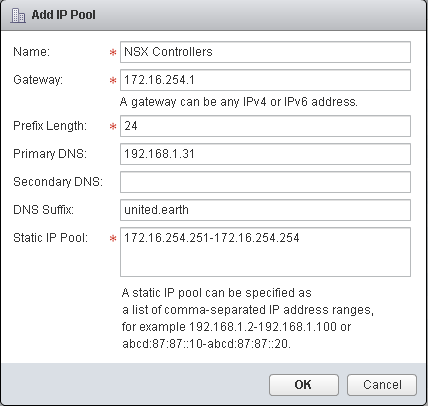Click the Primary DNS label
Screen dimensions: 428x406
[x=50, y=154]
